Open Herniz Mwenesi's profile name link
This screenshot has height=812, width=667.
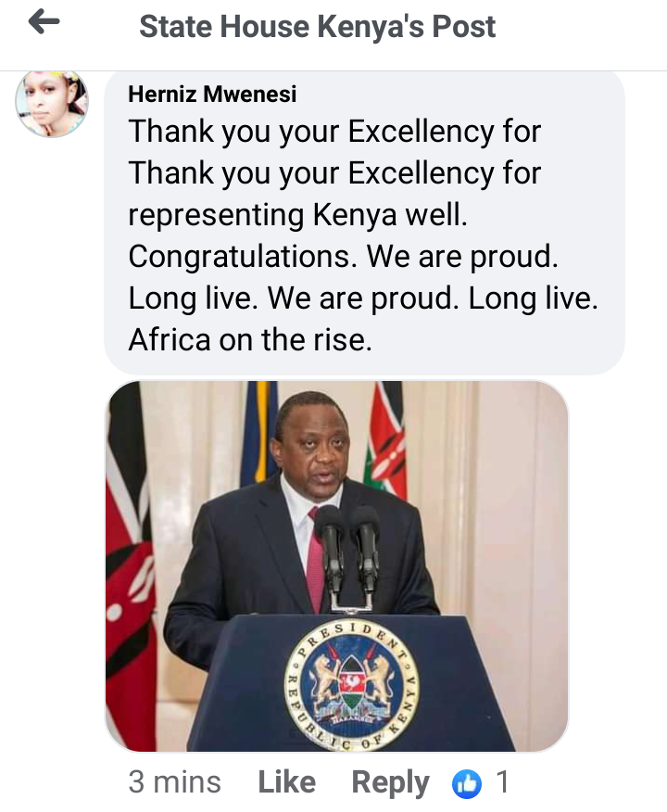(x=212, y=95)
